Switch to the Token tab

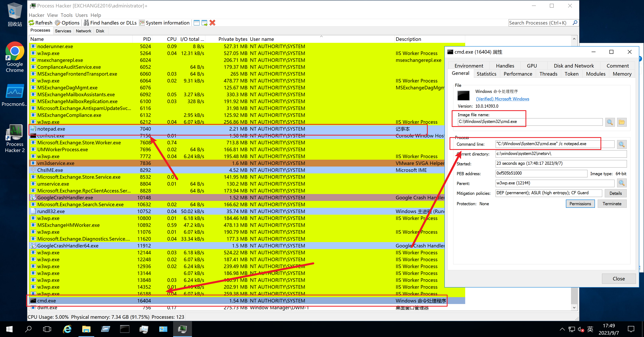coord(572,74)
